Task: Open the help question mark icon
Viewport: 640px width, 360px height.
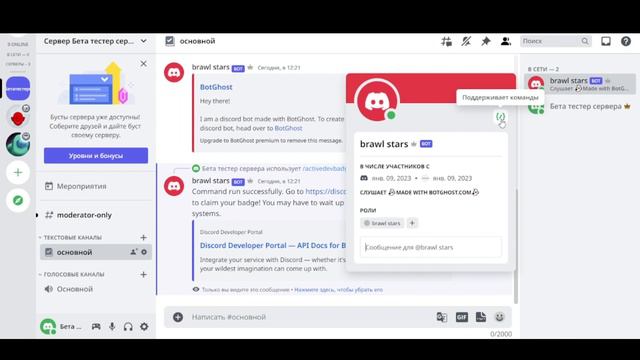Action: point(626,41)
